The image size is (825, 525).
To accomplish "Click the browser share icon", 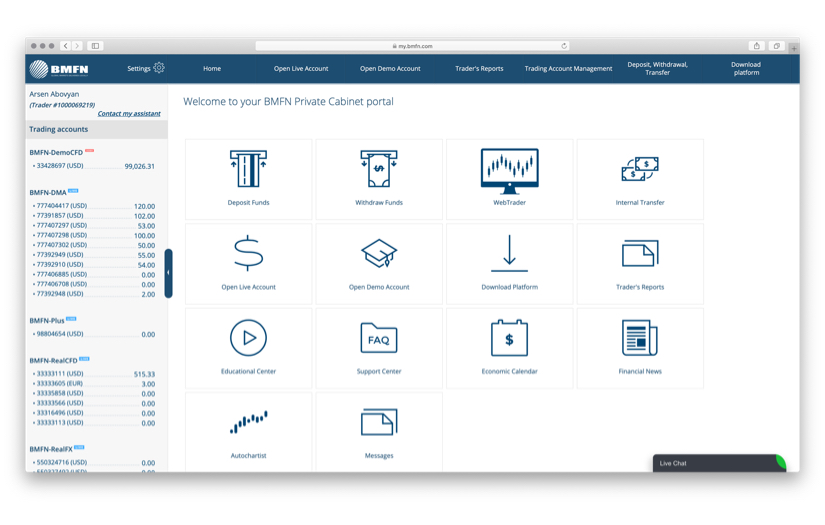I will (x=757, y=46).
